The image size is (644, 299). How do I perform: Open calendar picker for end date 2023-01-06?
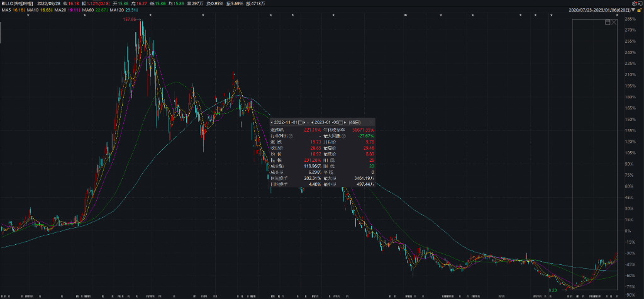(341, 121)
